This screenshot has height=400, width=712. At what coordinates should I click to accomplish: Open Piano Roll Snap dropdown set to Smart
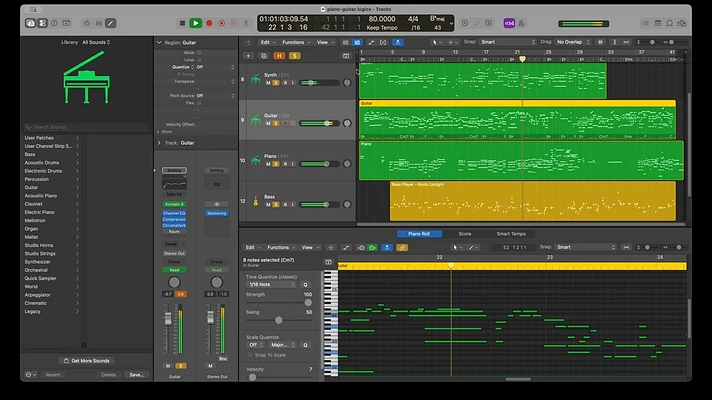586,247
